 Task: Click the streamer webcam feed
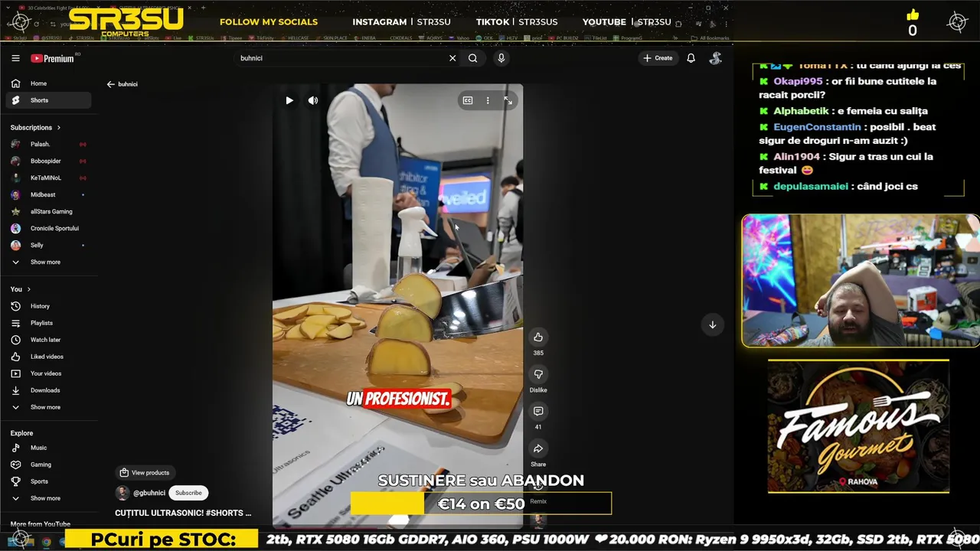pos(861,281)
